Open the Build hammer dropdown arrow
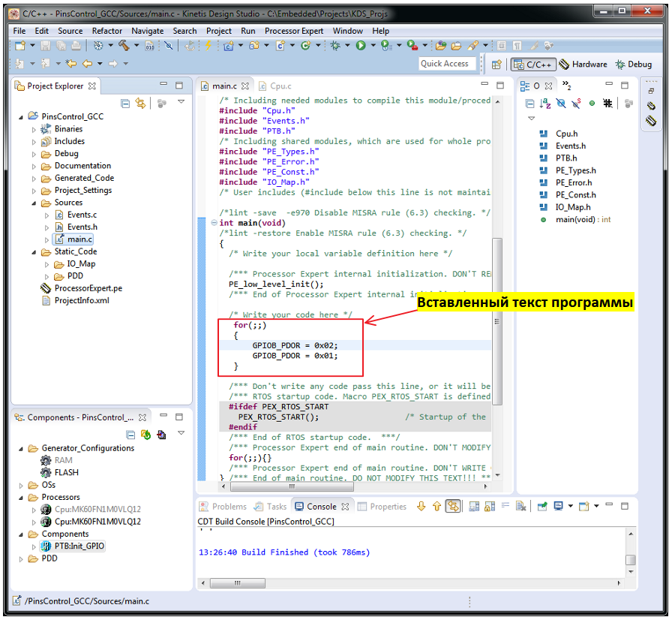 pos(136,46)
